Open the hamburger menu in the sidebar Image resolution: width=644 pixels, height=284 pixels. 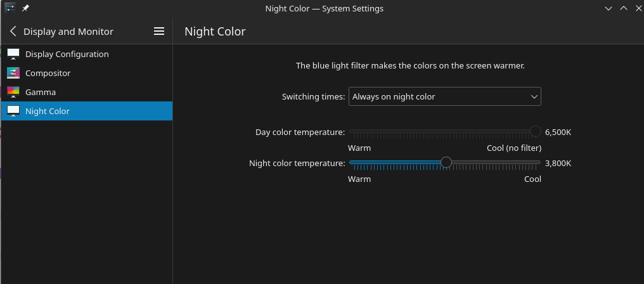coord(159,31)
